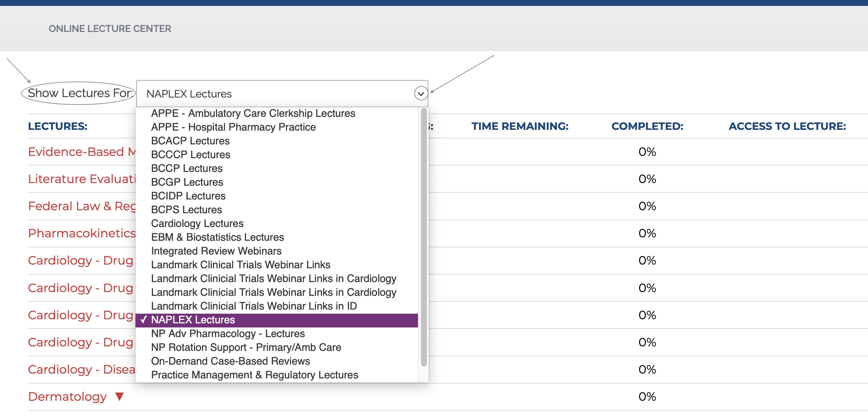Pick Practice Management & Regulatory Lectures
868x416 pixels.
coord(277,375)
